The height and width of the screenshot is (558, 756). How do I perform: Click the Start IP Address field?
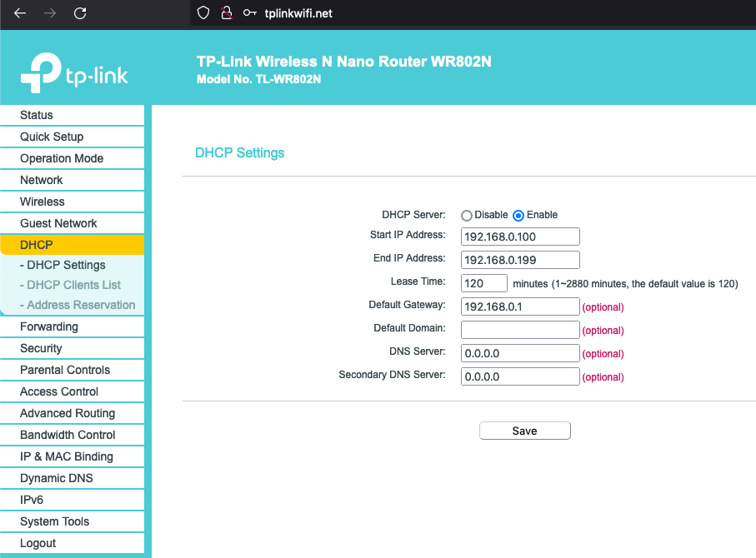click(519, 237)
